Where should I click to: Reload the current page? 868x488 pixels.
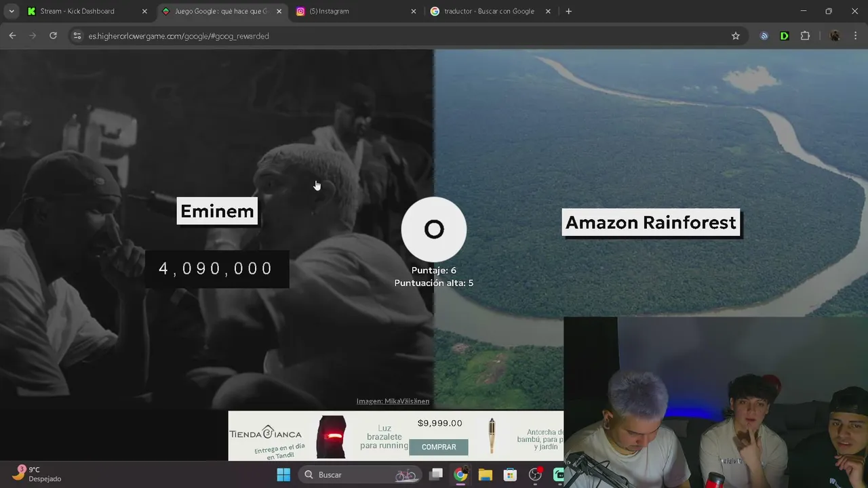(x=53, y=36)
